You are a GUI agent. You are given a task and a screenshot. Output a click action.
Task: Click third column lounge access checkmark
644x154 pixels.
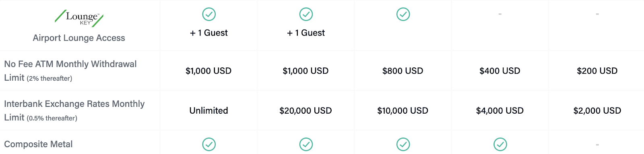coord(403,14)
